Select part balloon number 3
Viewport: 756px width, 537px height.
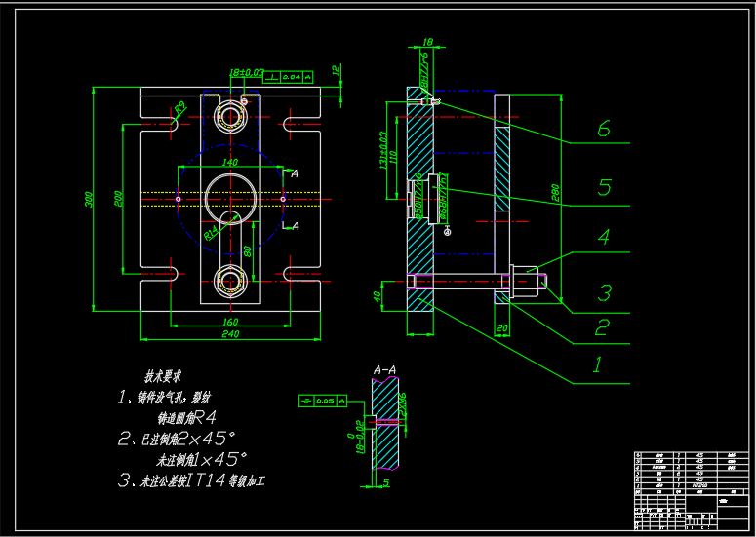[x=605, y=292]
